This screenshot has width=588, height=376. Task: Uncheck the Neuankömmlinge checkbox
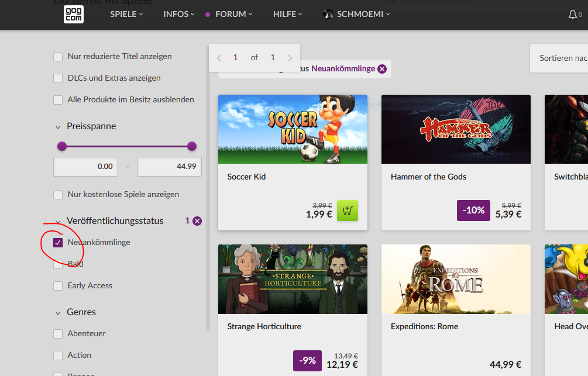[x=58, y=243]
